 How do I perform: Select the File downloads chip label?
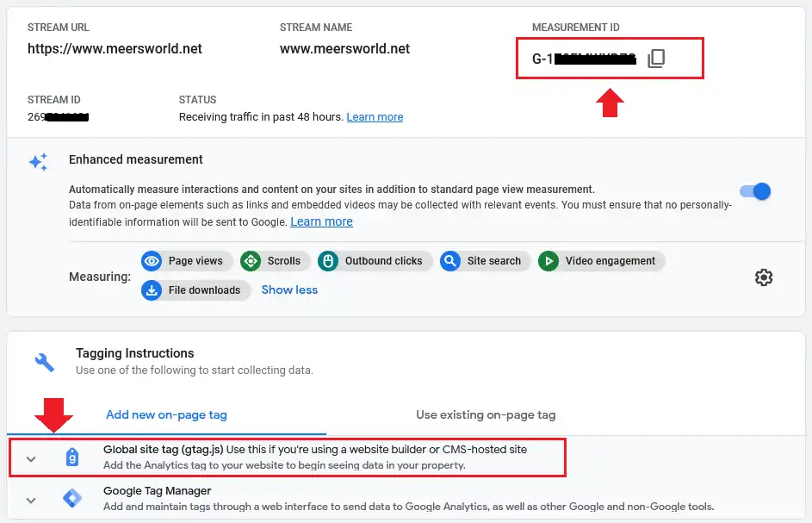(205, 290)
